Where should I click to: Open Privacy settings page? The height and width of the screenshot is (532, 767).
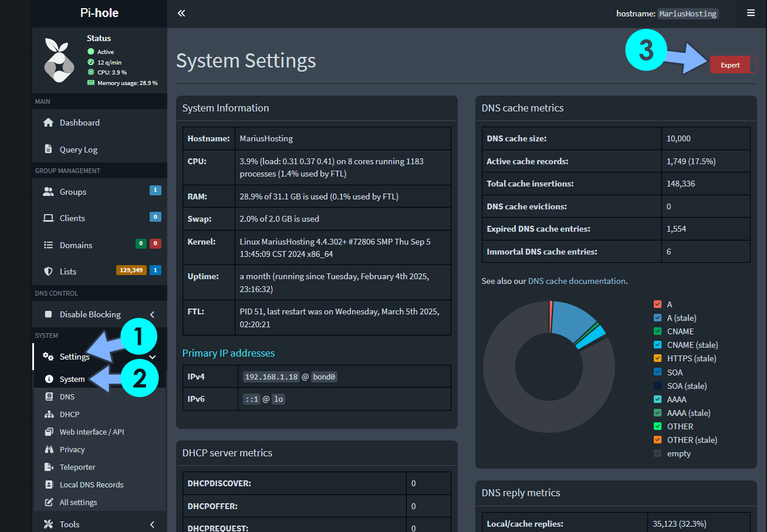point(100,449)
